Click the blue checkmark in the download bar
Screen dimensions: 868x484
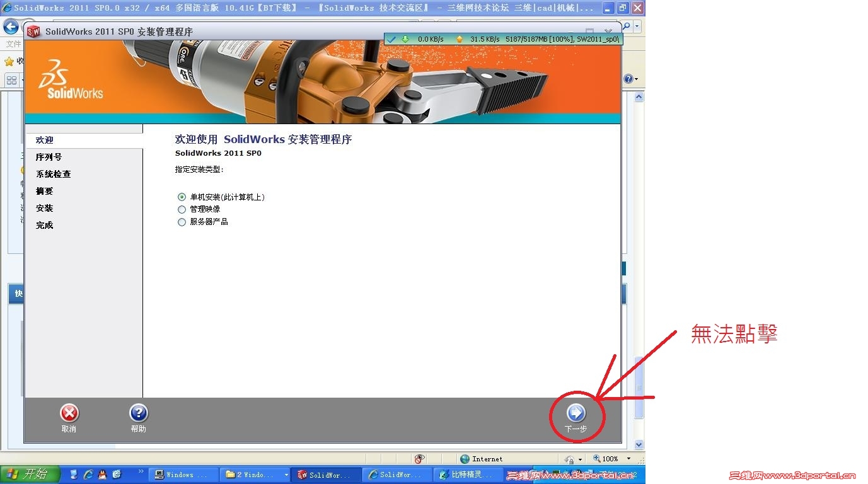point(391,39)
